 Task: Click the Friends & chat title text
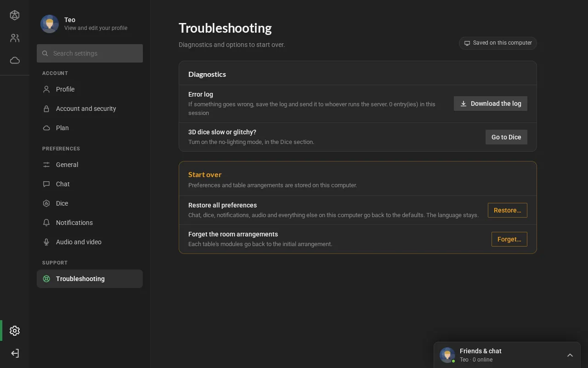click(481, 351)
